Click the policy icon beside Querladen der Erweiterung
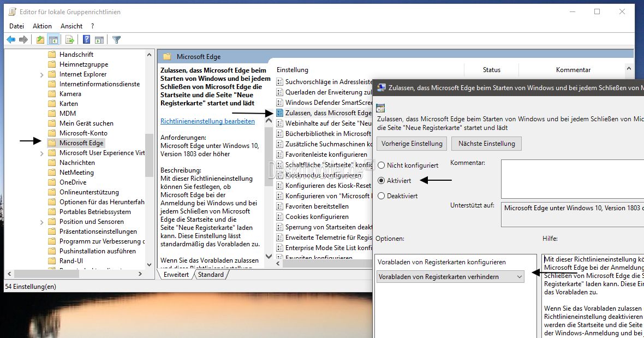644x338 pixels. point(279,92)
